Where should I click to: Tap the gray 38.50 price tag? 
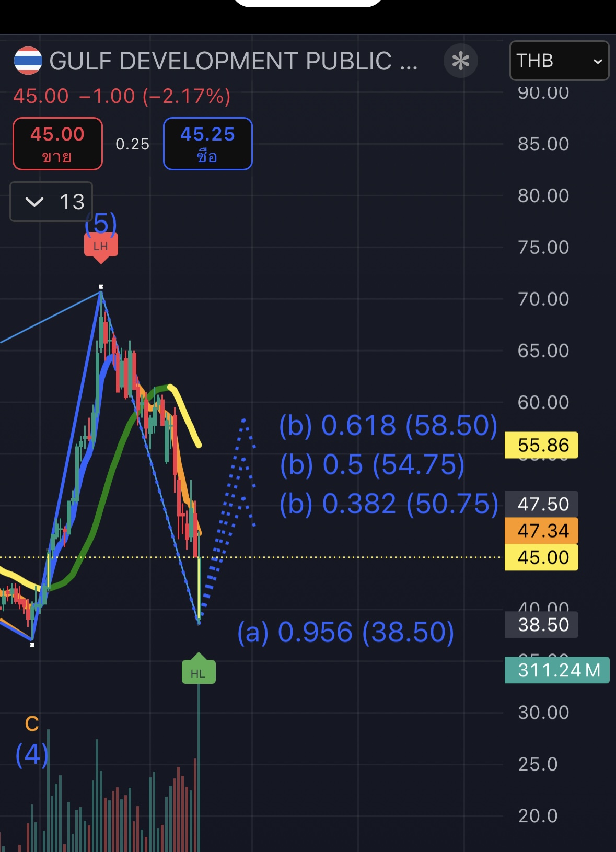[x=541, y=625]
